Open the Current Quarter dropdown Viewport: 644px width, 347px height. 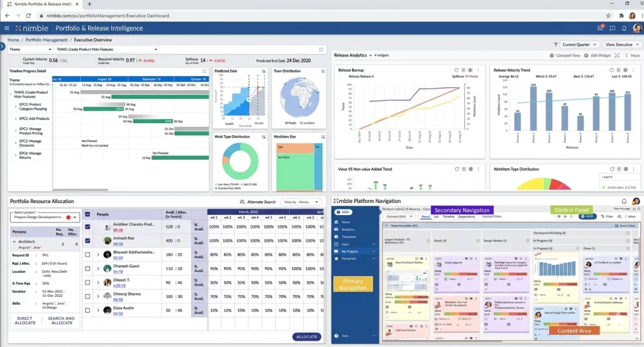[579, 45]
